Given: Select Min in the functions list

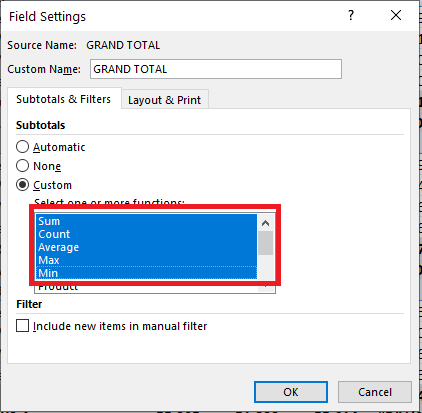Looking at the screenshot, I should (146, 273).
